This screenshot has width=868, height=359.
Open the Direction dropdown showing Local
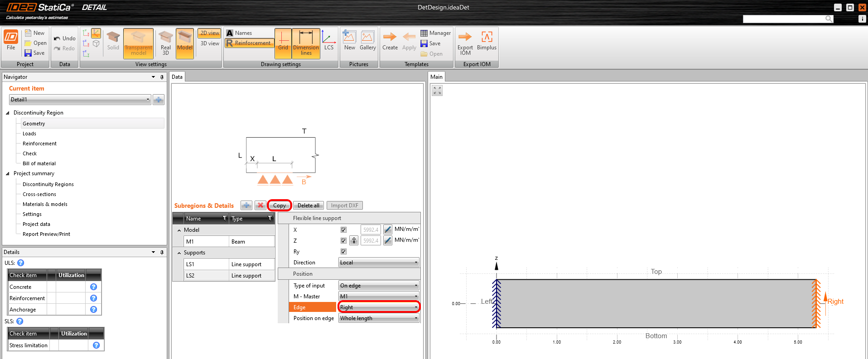pos(379,263)
